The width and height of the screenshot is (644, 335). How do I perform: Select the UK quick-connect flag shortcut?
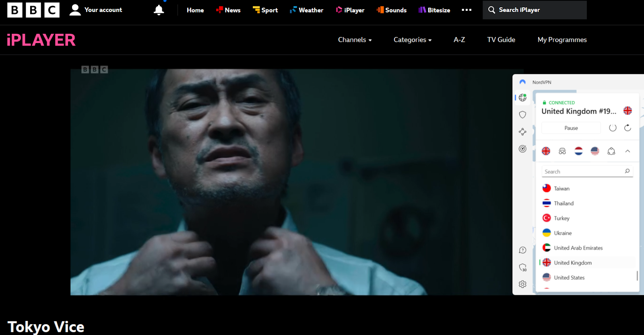pos(546,151)
